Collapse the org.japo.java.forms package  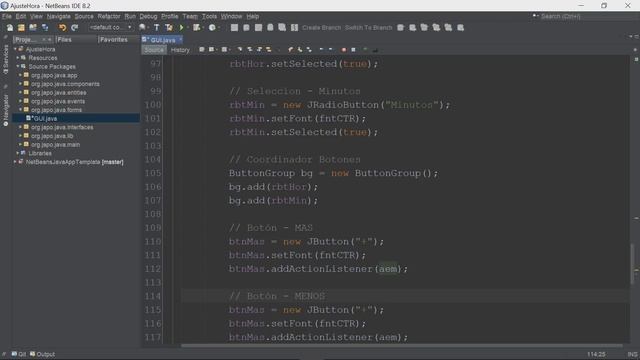20,110
